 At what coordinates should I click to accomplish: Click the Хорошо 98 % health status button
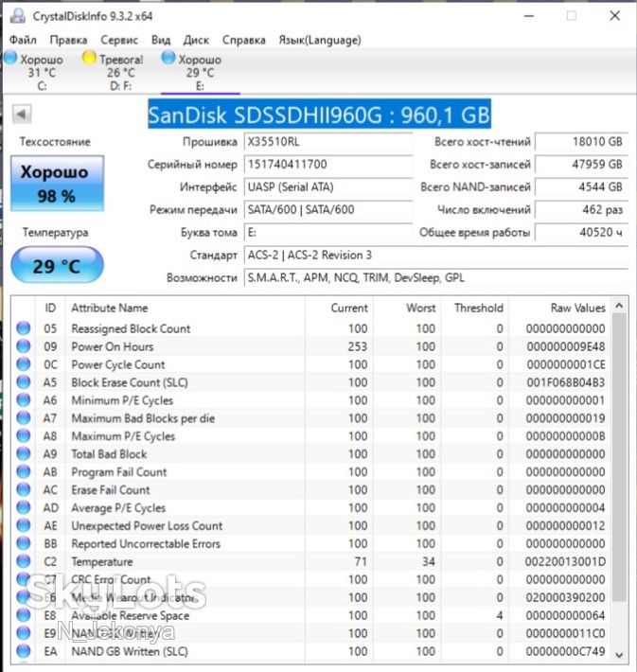(x=57, y=184)
